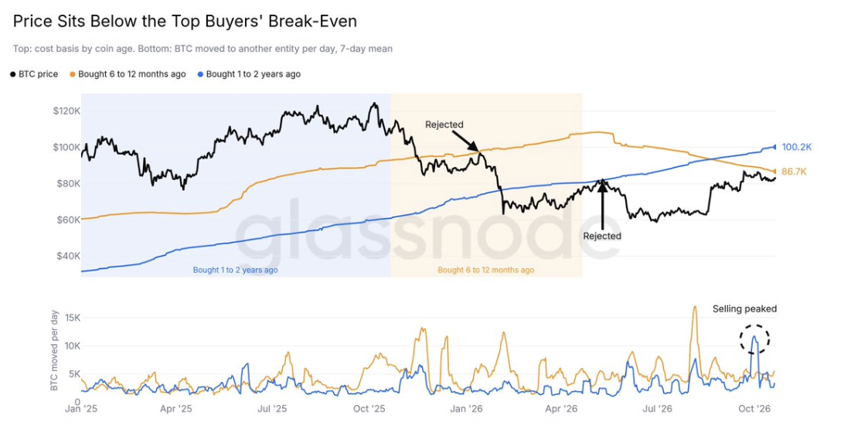The image size is (868, 443).
Task: Click the black BTC price legend dot
Action: click(12, 74)
